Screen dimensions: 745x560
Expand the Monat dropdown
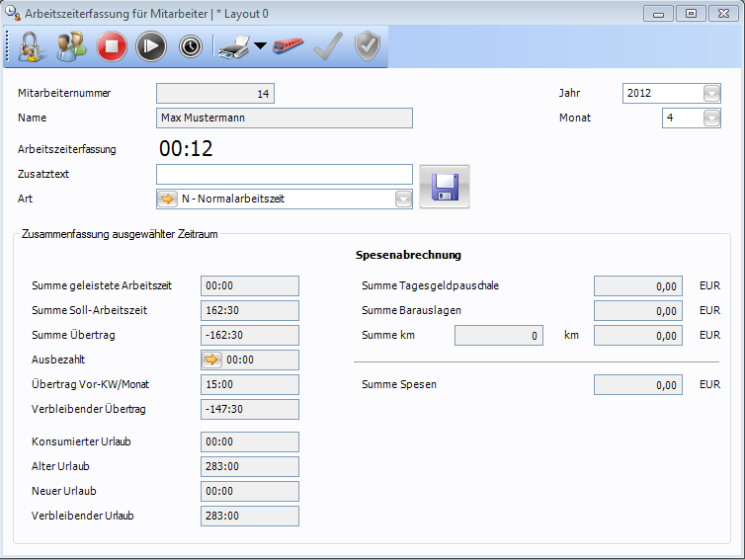[x=711, y=118]
